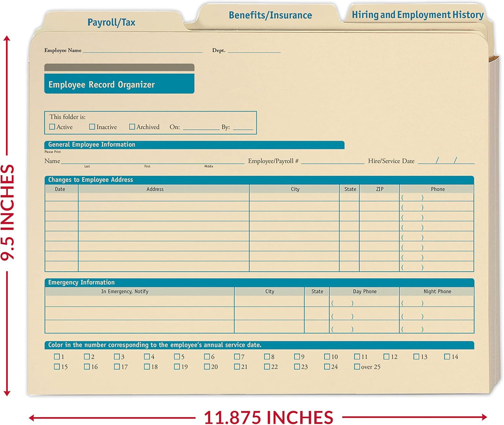Select the Employee Record Organizer banner
This screenshot has width=504, height=425.
[119, 84]
